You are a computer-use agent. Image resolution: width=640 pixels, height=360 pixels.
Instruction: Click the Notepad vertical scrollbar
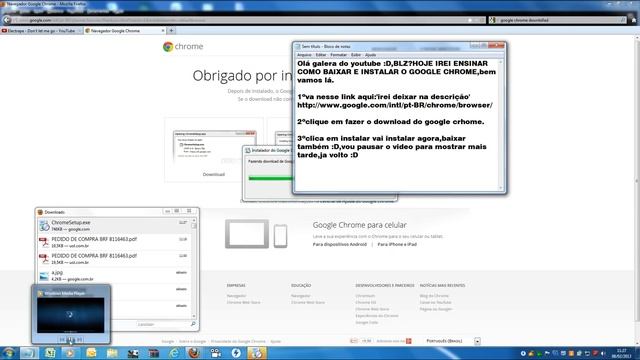point(501,124)
